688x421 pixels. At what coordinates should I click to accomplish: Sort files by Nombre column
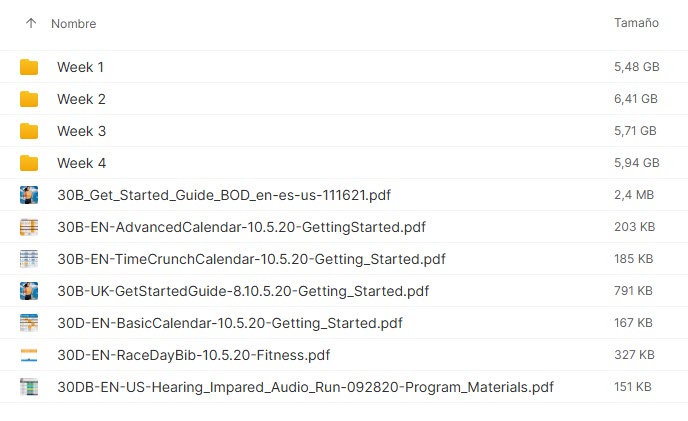point(73,23)
